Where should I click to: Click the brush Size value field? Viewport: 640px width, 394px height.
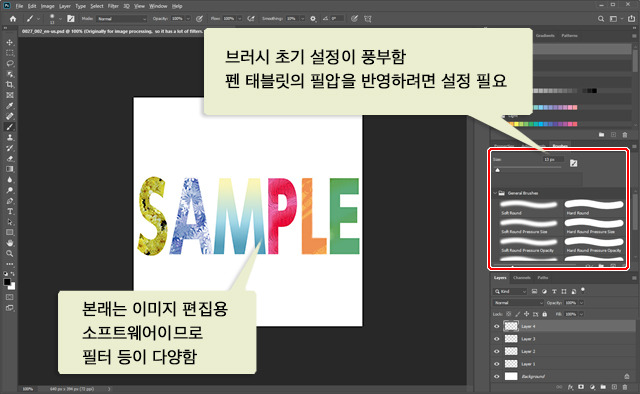[x=553, y=159]
